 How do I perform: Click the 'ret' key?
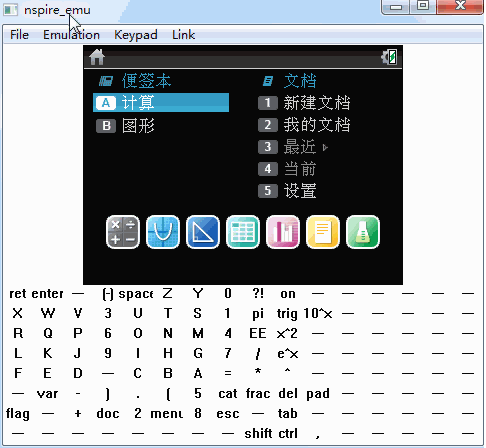(x=18, y=294)
